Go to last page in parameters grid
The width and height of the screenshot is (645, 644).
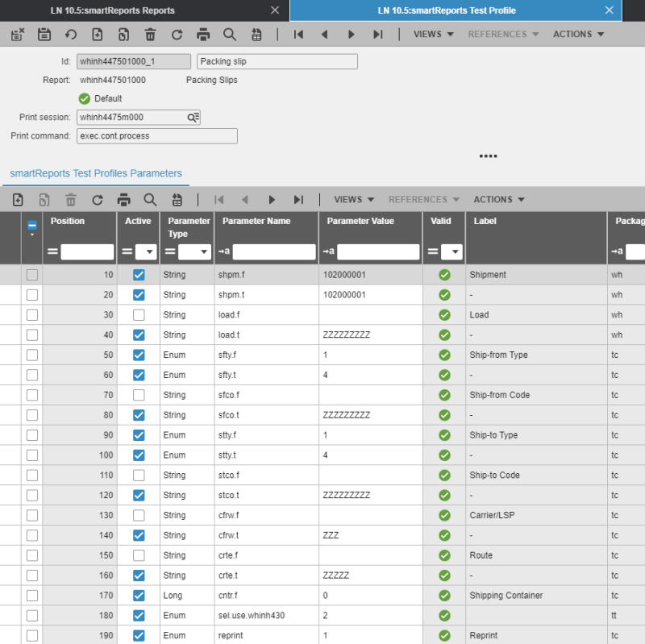(x=298, y=200)
